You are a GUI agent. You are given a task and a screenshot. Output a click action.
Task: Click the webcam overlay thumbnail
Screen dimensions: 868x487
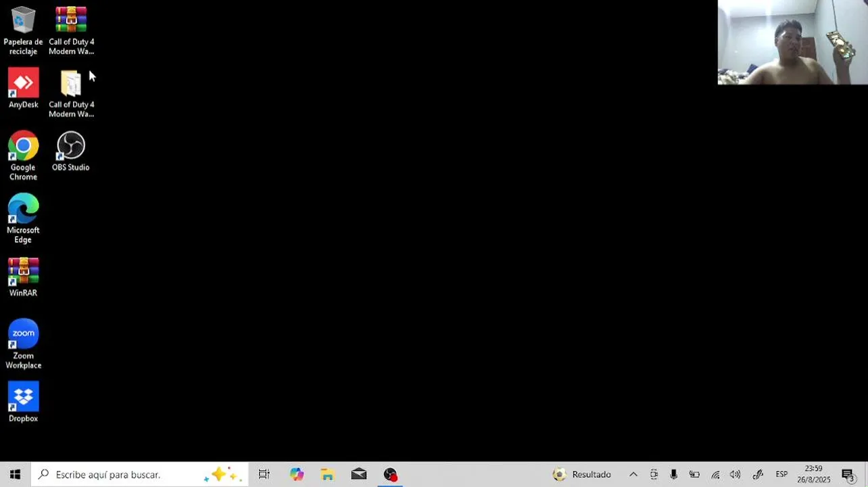pyautogui.click(x=792, y=42)
